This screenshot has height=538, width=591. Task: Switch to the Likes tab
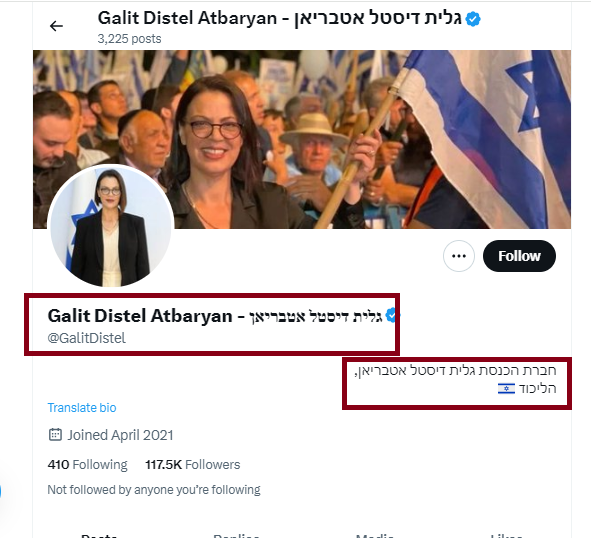pyautogui.click(x=506, y=535)
